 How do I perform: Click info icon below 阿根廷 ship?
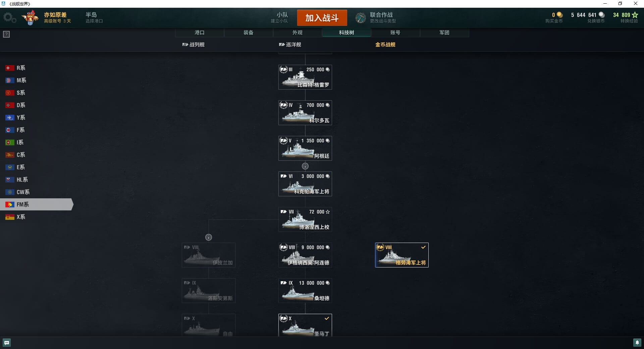305,166
